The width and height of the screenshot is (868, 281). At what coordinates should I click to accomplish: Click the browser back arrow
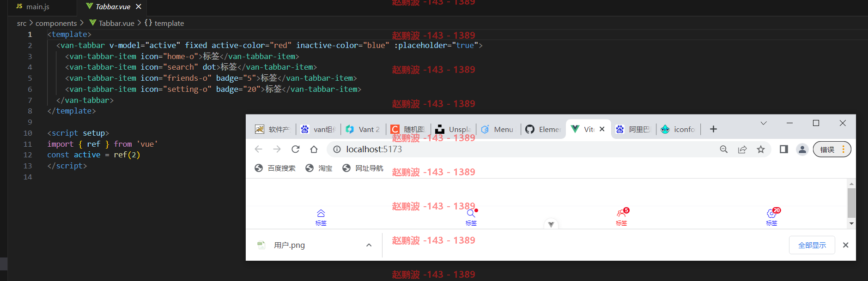point(259,149)
